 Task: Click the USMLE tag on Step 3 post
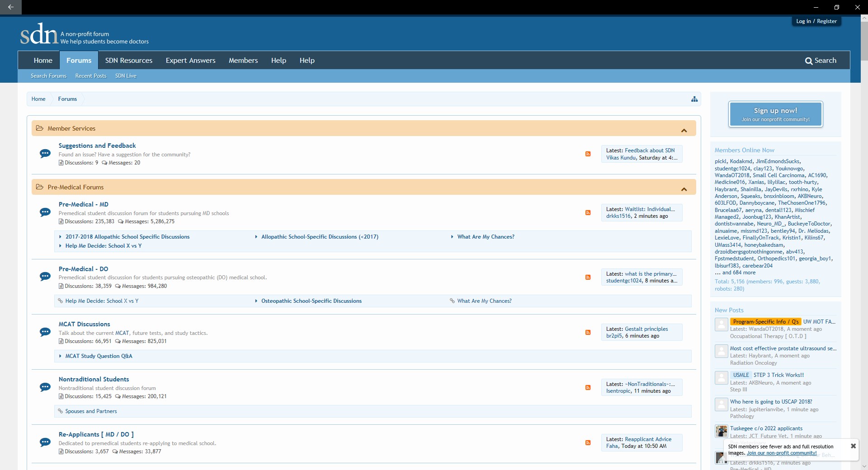click(741, 375)
